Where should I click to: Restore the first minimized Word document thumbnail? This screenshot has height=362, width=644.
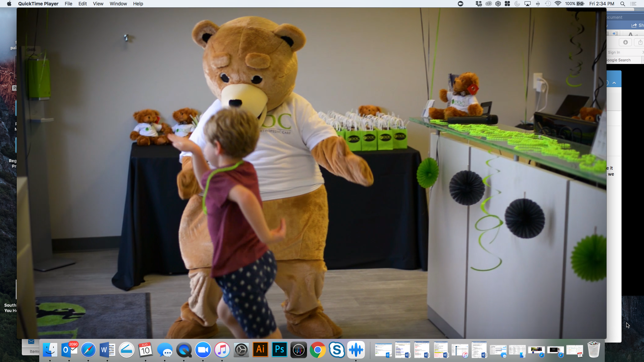[x=402, y=350]
